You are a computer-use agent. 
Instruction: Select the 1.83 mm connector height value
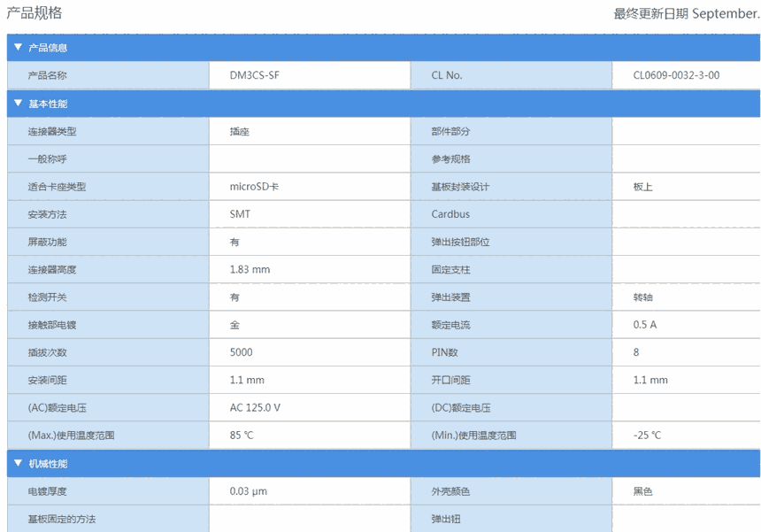tap(250, 269)
